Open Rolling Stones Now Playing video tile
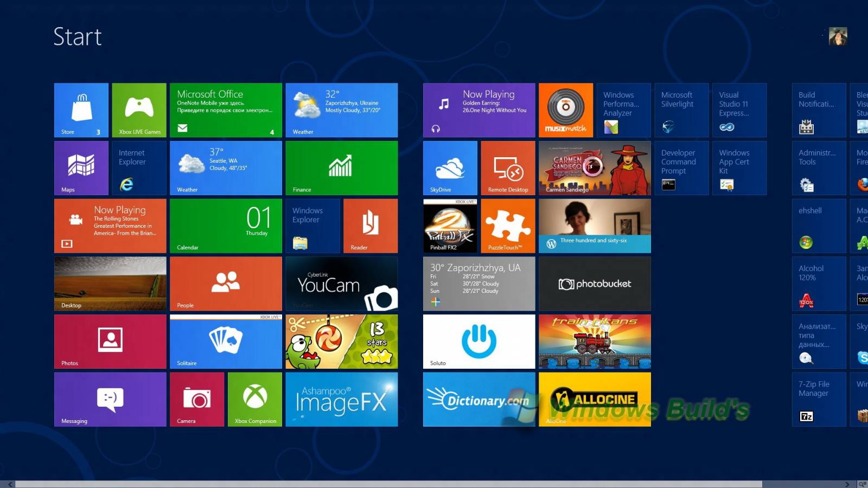The image size is (868, 488). (x=110, y=226)
